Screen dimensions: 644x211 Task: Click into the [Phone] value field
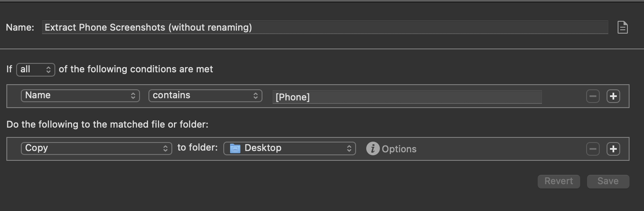(x=407, y=97)
